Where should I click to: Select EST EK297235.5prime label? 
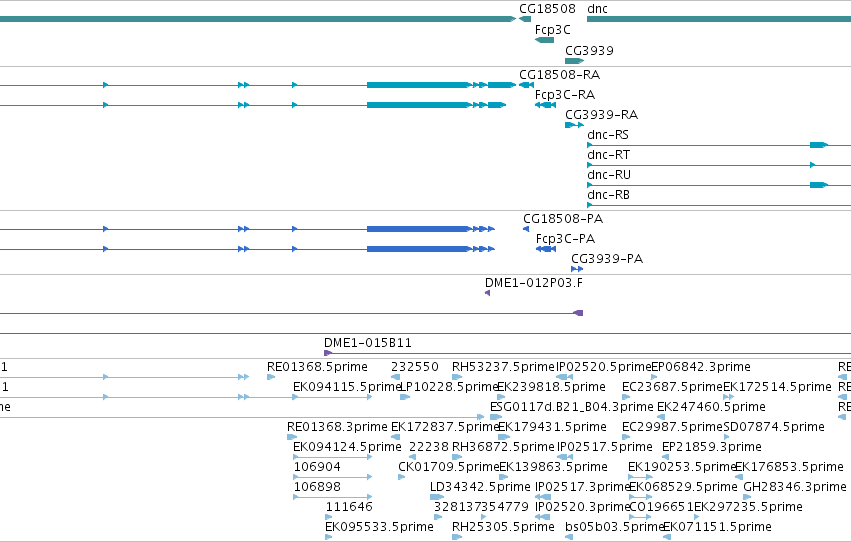click(748, 508)
